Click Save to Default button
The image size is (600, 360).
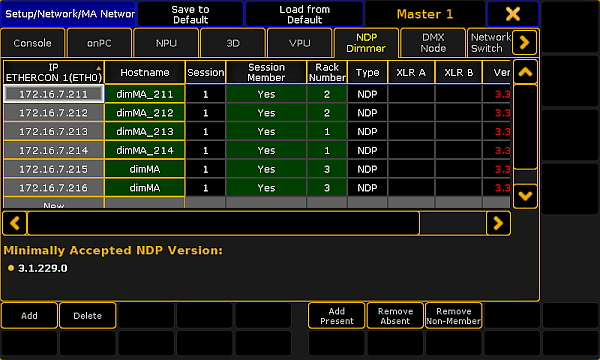190,14
